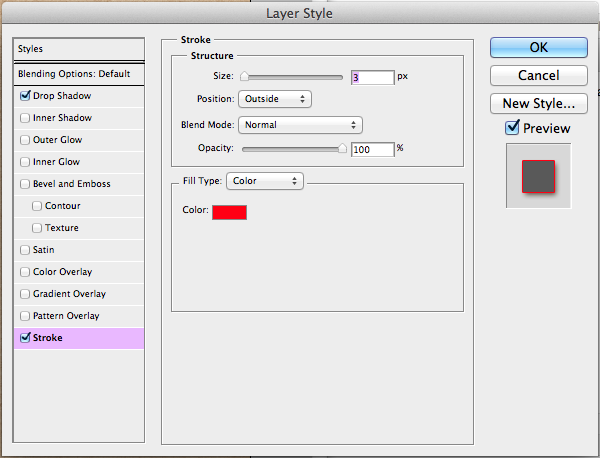Select Blending Options: Default
Viewport: 600px width, 458px height.
(x=79, y=74)
